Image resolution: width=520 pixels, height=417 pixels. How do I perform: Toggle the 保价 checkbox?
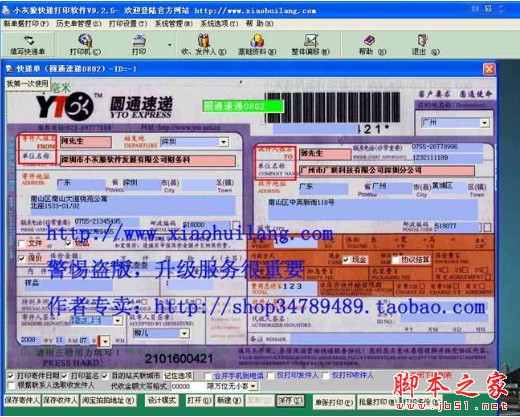tap(22, 258)
